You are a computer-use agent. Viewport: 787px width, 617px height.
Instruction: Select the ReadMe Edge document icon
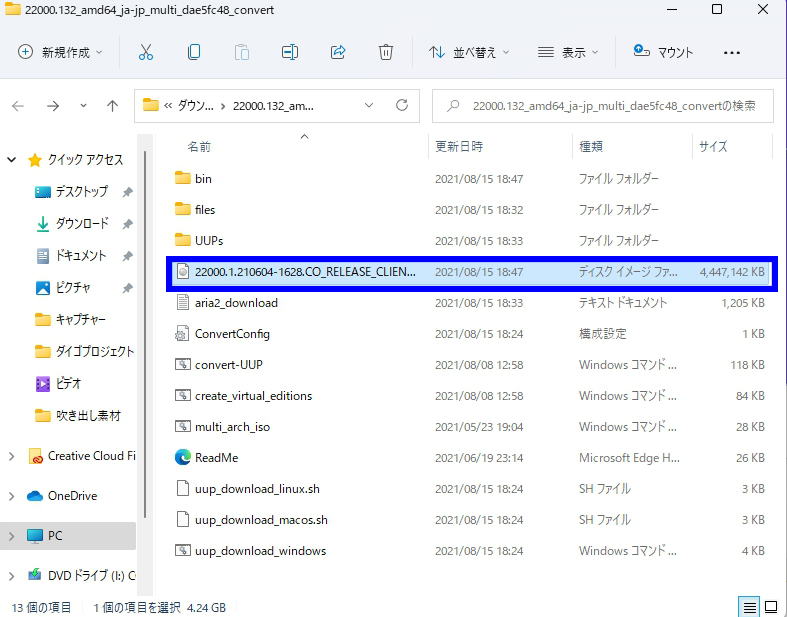pos(183,457)
